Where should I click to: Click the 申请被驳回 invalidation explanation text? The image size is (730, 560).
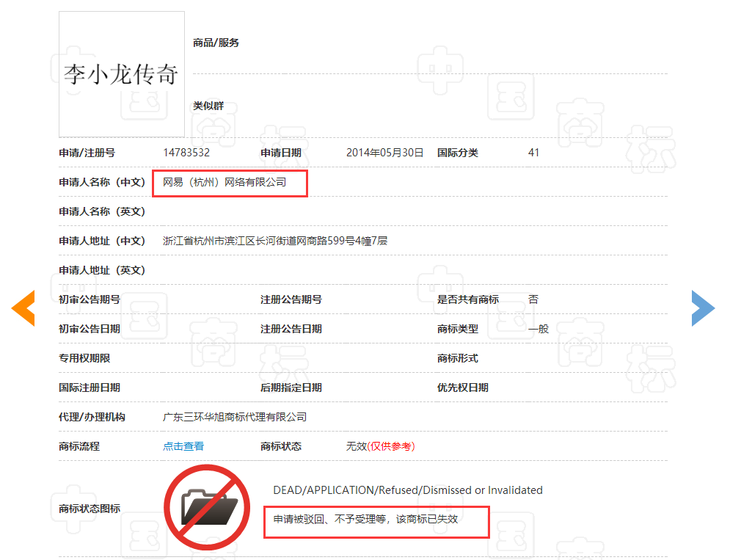[x=365, y=519]
